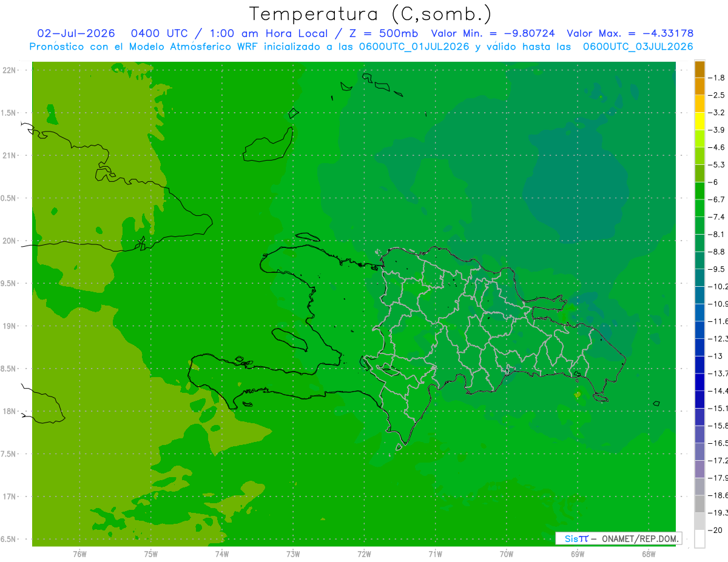The height and width of the screenshot is (562, 728).
Task: Click the '17N' latitude axis label
Action: [9, 497]
